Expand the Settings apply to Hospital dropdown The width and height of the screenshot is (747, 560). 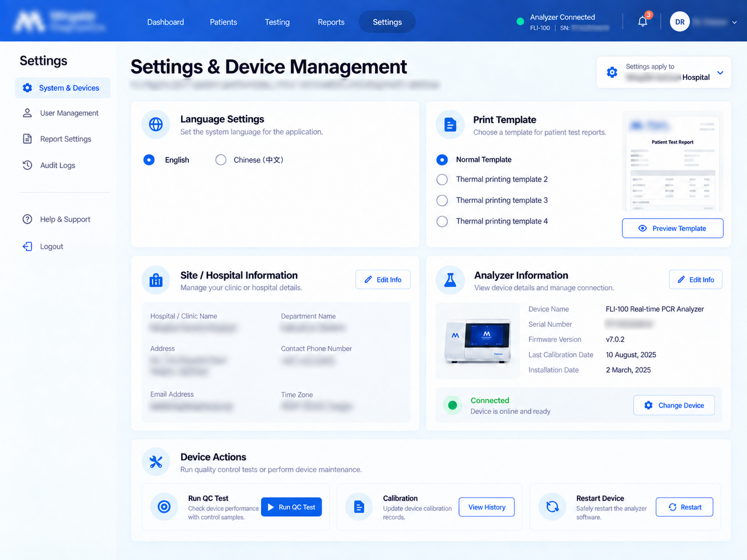coord(664,72)
